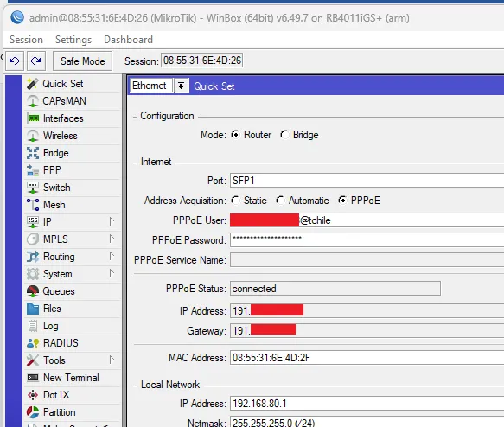Screen dimensions: 504x427
Task: Open the Dashboard menu
Action: pos(128,40)
